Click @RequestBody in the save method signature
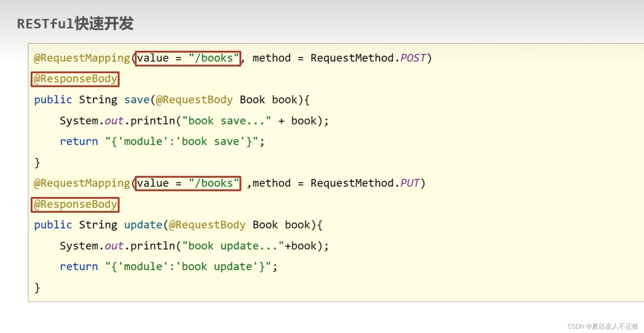Screen dimensions: 644x333 point(194,100)
